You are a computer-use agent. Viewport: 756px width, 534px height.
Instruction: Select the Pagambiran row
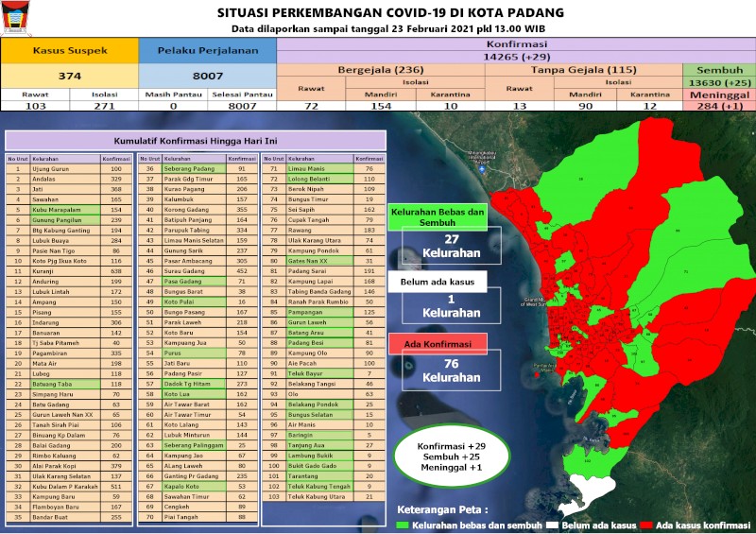point(69,353)
